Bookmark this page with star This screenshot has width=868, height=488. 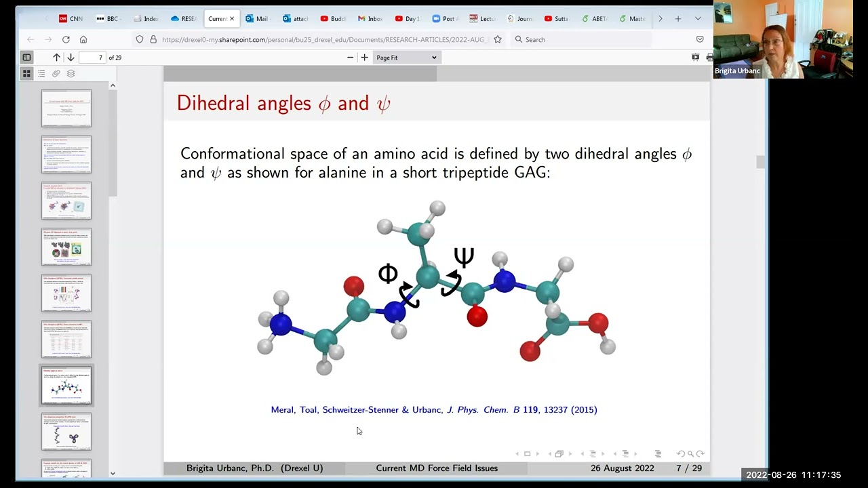pyautogui.click(x=498, y=39)
